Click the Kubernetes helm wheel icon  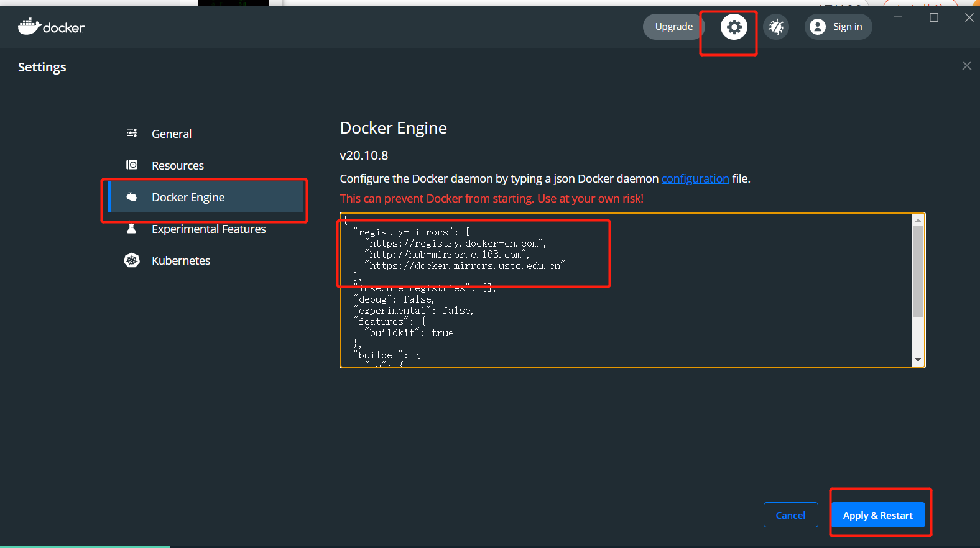pos(132,260)
